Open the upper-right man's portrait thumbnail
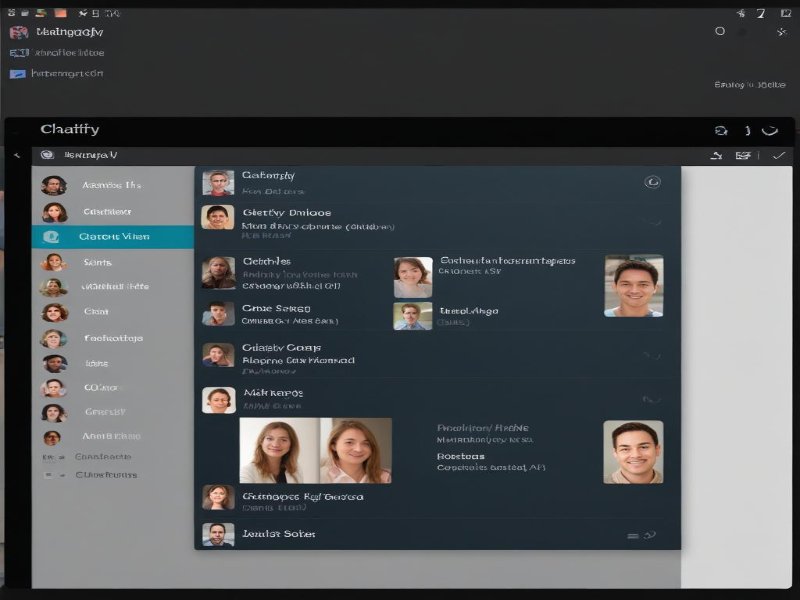The width and height of the screenshot is (800, 600). coord(633,286)
